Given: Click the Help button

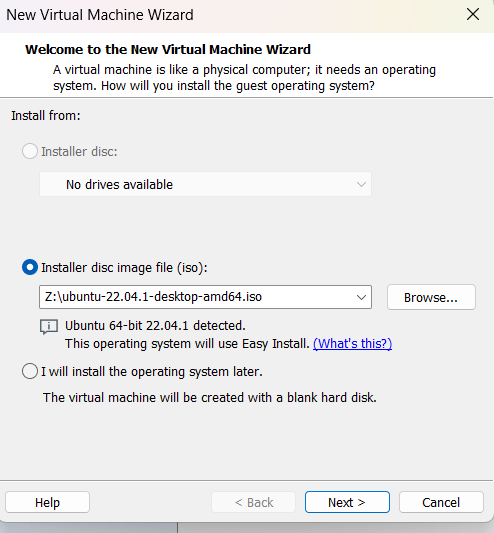Looking at the screenshot, I should 47,502.
